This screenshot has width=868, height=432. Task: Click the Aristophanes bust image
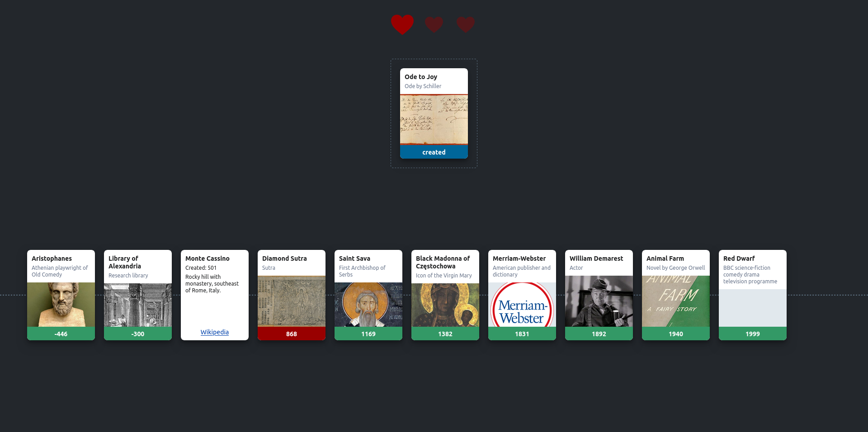(61, 305)
